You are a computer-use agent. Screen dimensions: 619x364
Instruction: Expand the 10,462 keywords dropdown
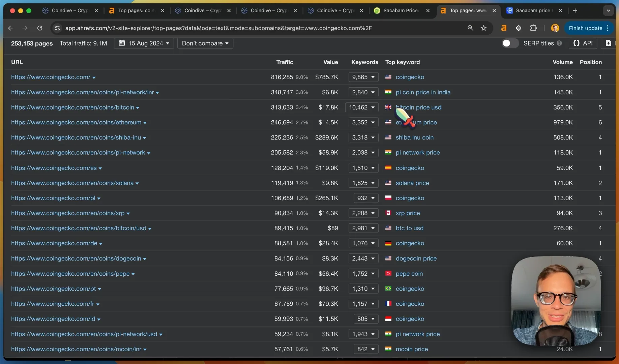coord(362,108)
